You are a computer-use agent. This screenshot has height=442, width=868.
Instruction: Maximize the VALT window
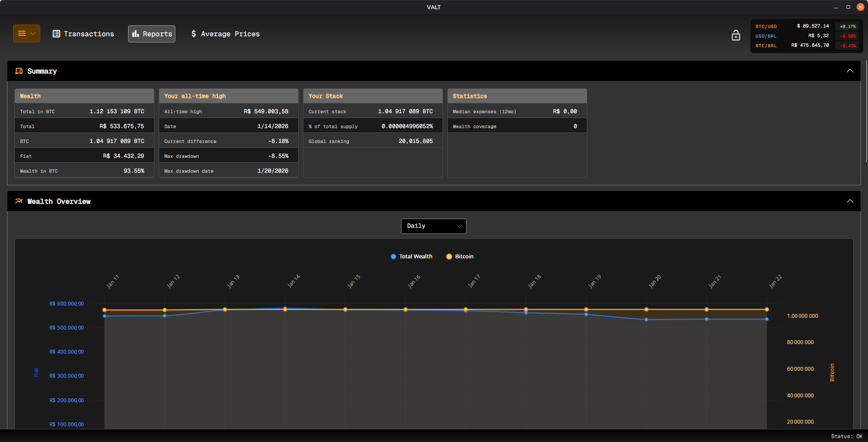848,7
